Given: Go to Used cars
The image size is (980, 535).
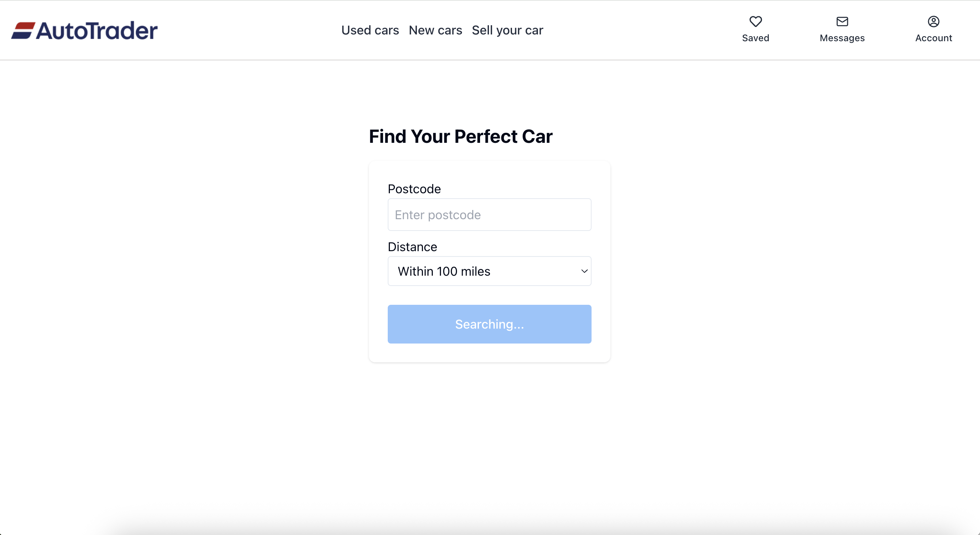Looking at the screenshot, I should click(x=370, y=30).
